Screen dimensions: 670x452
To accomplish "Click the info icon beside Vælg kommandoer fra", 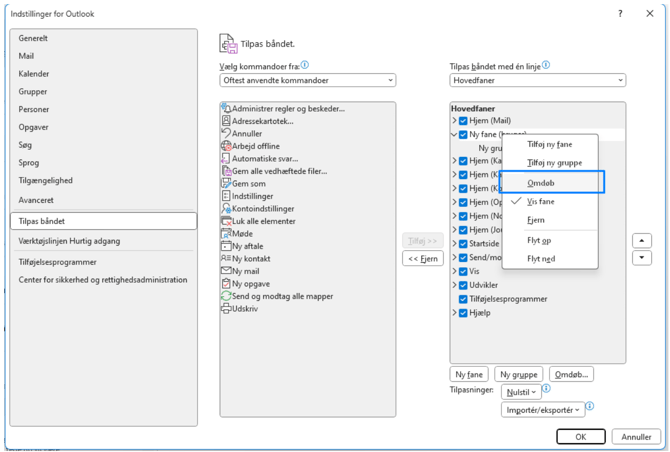I will tap(304, 65).
